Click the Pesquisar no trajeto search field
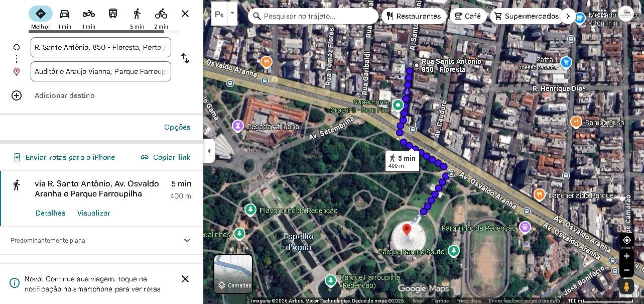 (313, 16)
